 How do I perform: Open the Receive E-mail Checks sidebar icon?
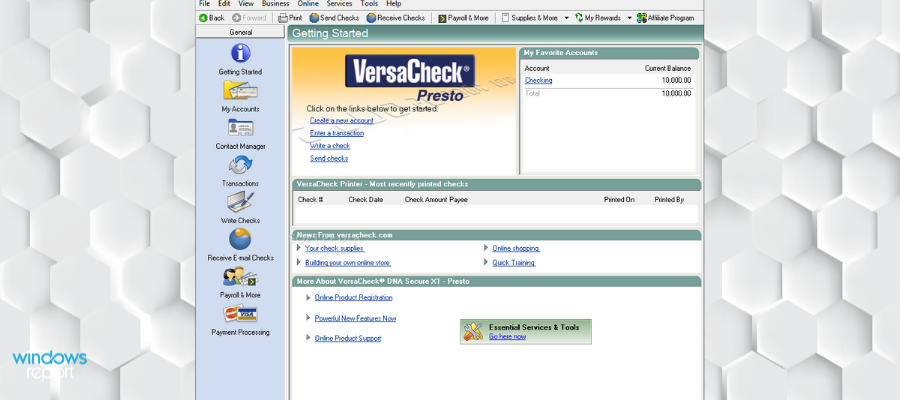click(240, 239)
